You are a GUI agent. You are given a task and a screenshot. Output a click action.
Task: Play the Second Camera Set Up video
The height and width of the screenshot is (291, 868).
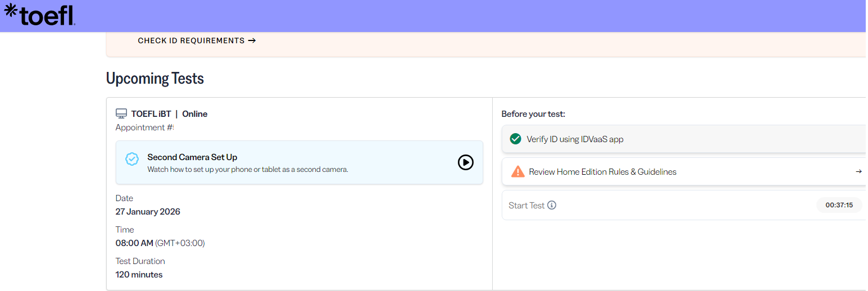pos(466,162)
